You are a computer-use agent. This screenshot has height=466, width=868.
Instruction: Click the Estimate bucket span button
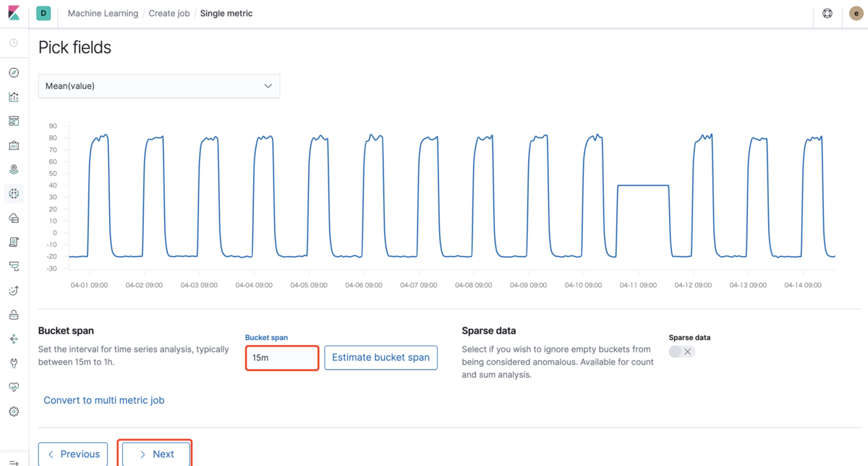coord(380,357)
